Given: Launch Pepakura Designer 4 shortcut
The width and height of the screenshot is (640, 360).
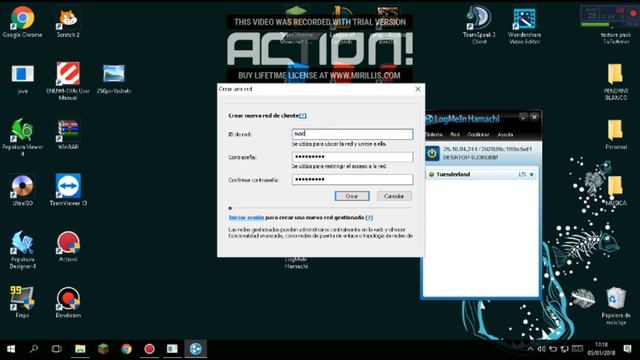Looking at the screenshot, I should pyautogui.click(x=22, y=249).
